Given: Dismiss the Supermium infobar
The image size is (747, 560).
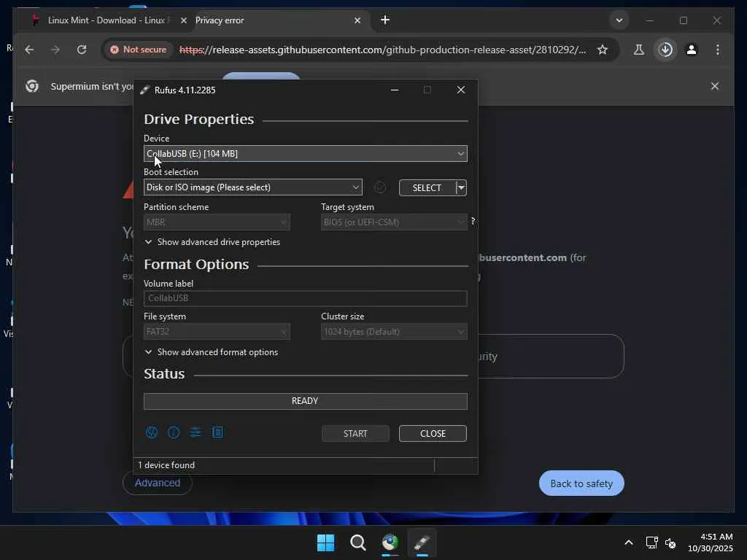Looking at the screenshot, I should (715, 86).
